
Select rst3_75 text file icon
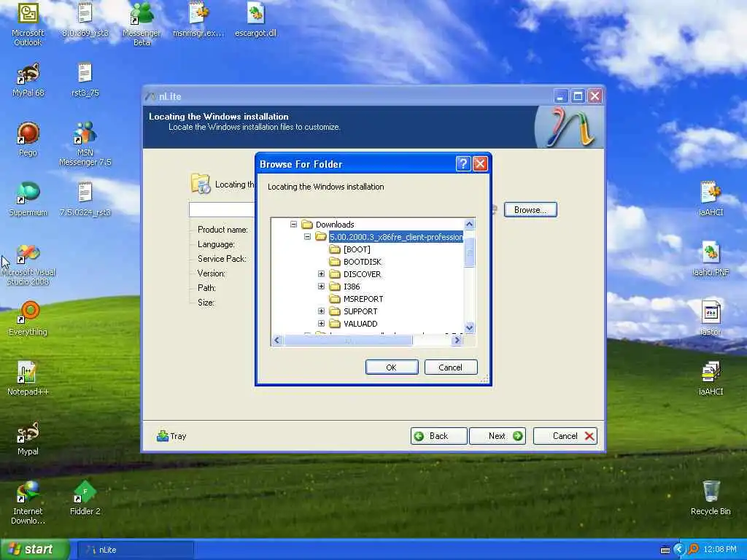(85, 80)
